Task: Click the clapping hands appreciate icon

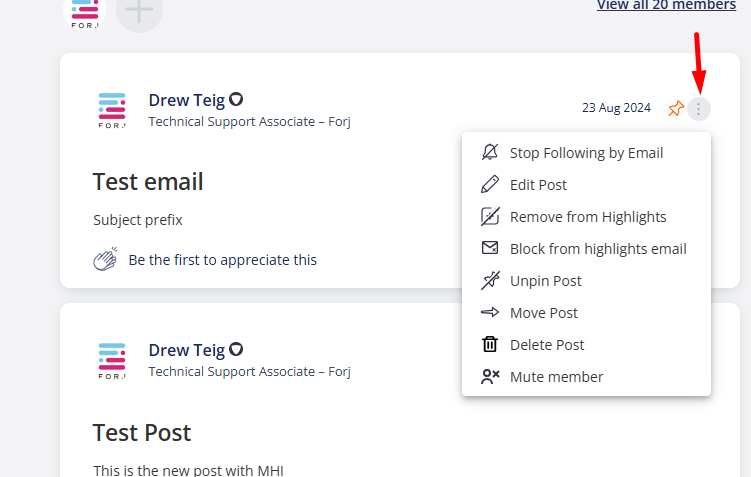Action: [105, 259]
